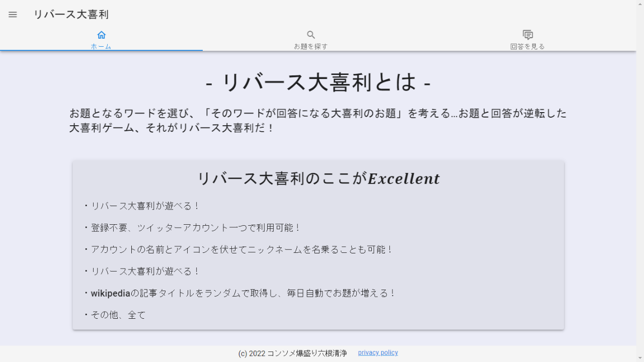Screen dimensions: 644x362
Task: Click the intro paragraph starting with お題となるワード
Action: coord(318,121)
